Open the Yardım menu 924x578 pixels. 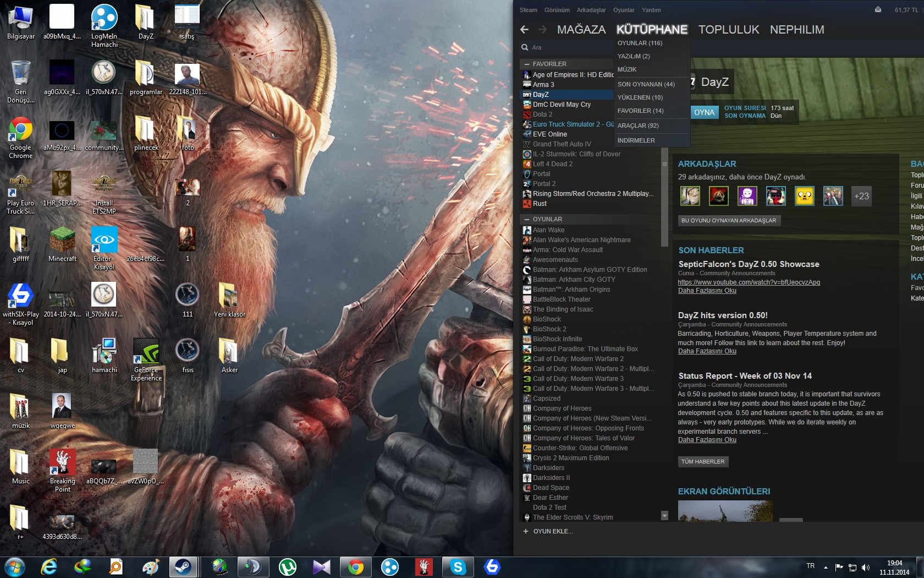click(651, 10)
